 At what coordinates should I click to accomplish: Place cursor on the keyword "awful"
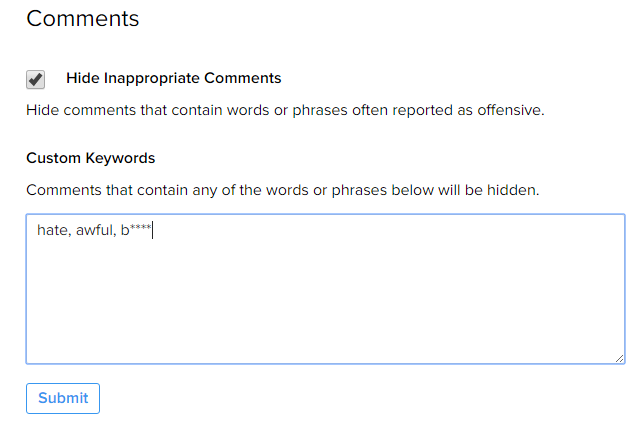(94, 231)
